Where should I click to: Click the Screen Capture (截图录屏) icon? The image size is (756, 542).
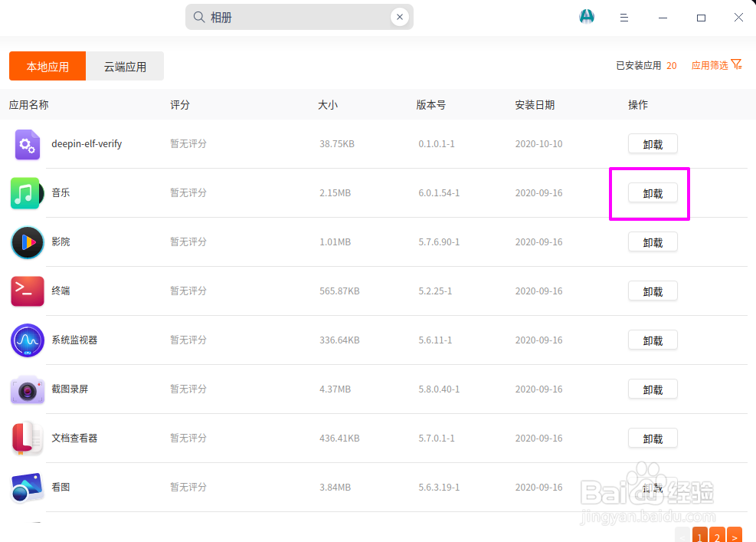click(28, 389)
